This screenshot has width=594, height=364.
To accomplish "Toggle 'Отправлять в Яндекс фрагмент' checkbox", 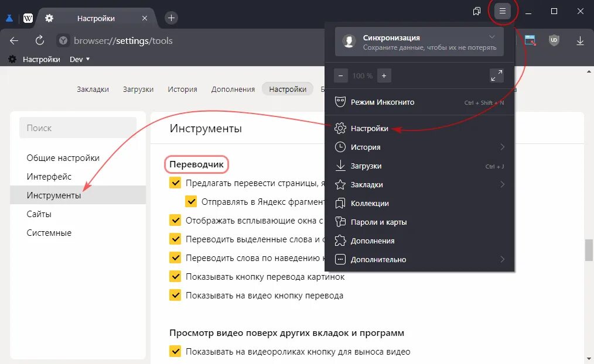I will coord(191,201).
